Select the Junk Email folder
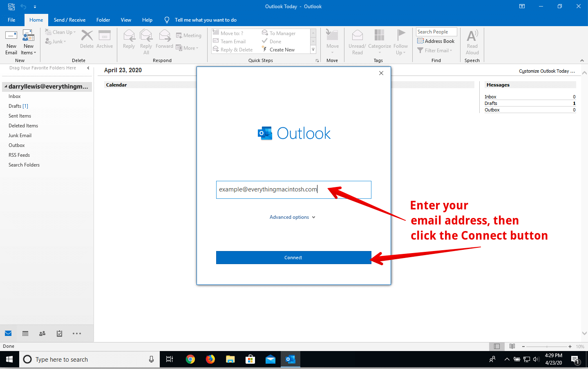 point(20,136)
